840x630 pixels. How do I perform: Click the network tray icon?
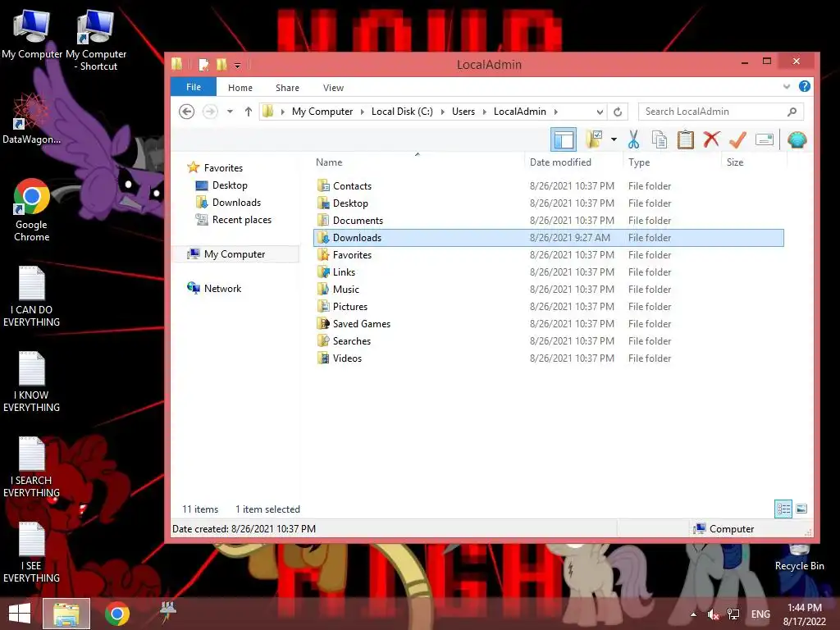[x=733, y=614]
